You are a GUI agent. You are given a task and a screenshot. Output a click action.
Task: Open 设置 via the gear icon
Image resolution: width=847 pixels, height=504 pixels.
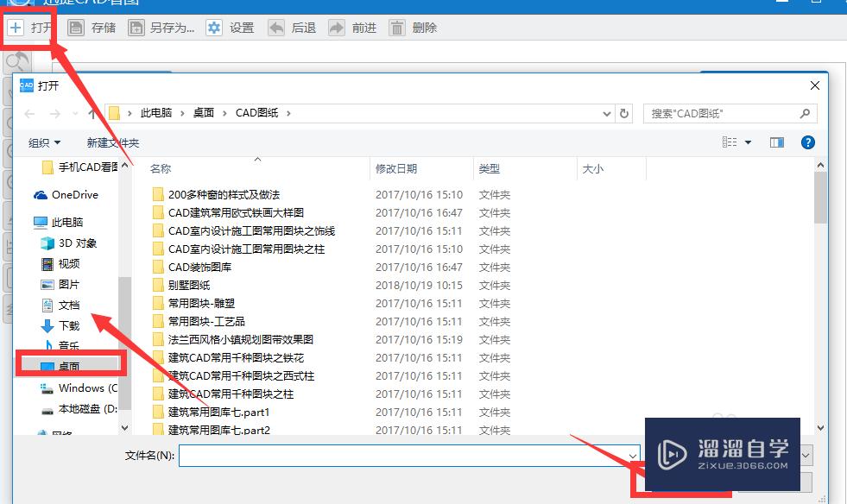(212, 27)
